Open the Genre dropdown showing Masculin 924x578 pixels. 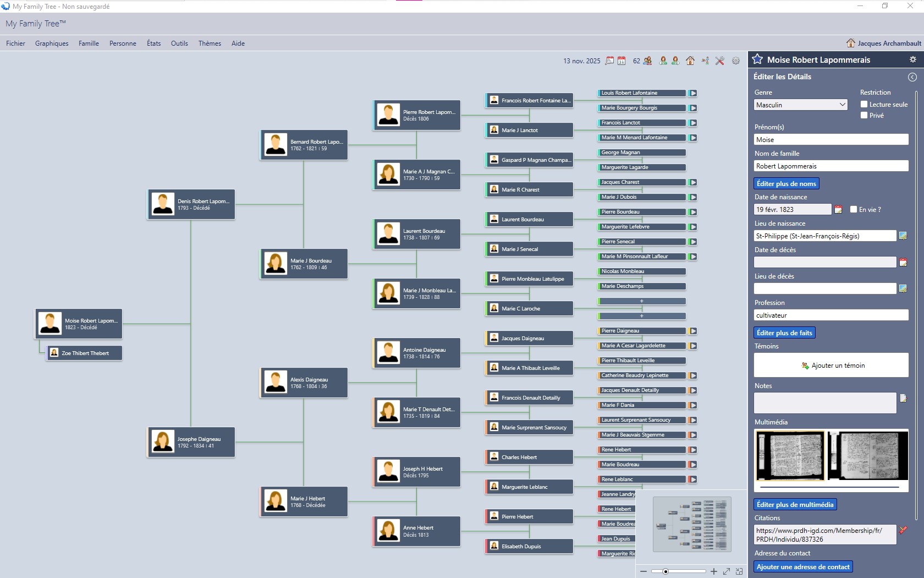[x=800, y=105]
